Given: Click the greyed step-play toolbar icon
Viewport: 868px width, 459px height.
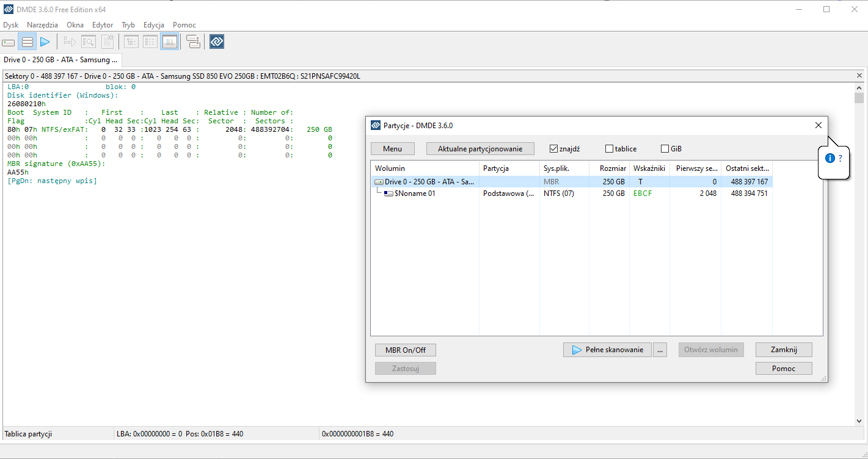Looking at the screenshot, I should click(70, 42).
